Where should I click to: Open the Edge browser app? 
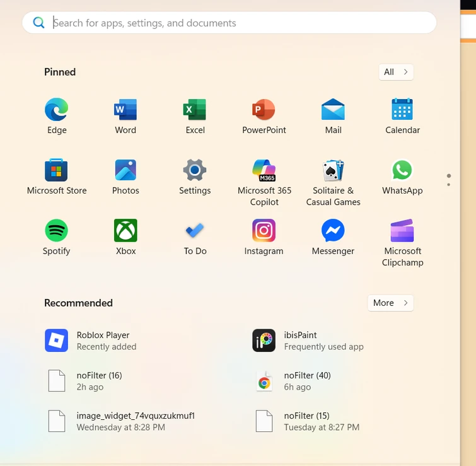[57, 116]
